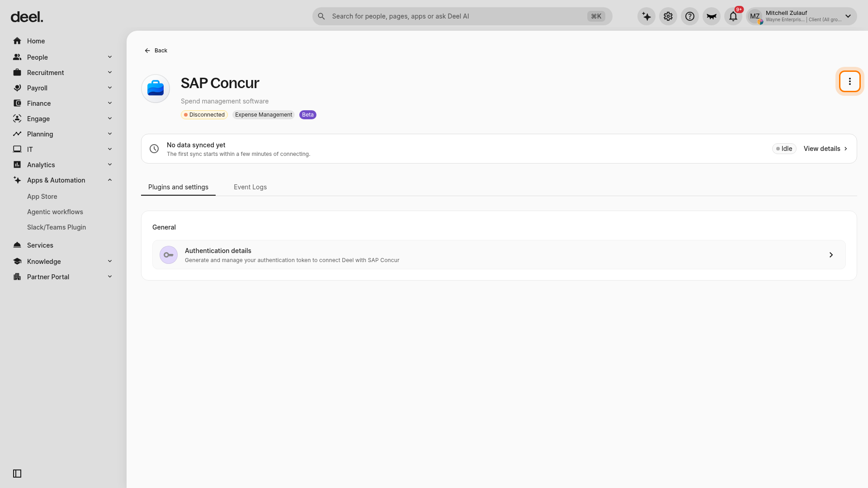Expand the Engage menu chevron
Viewport: 868px width, 488px height.
point(110,118)
